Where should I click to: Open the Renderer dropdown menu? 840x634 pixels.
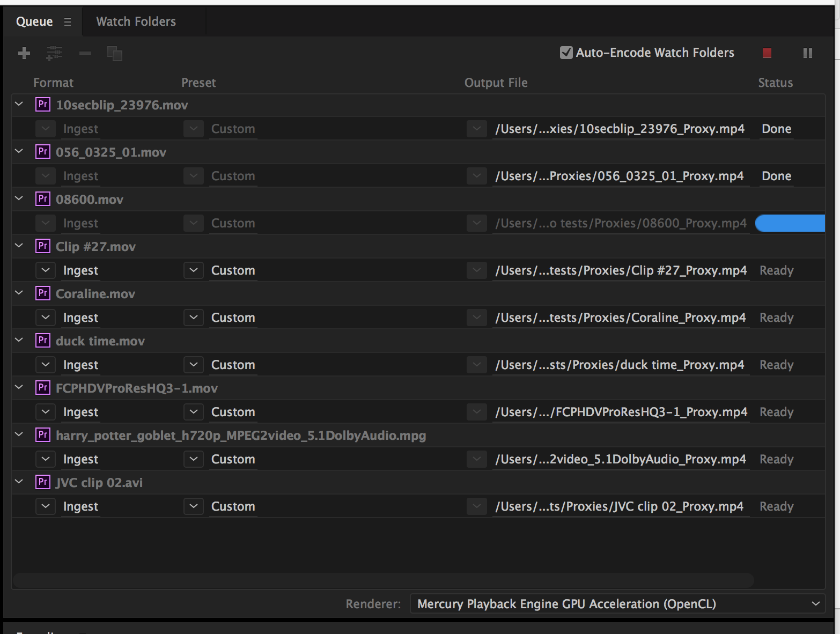coord(617,604)
